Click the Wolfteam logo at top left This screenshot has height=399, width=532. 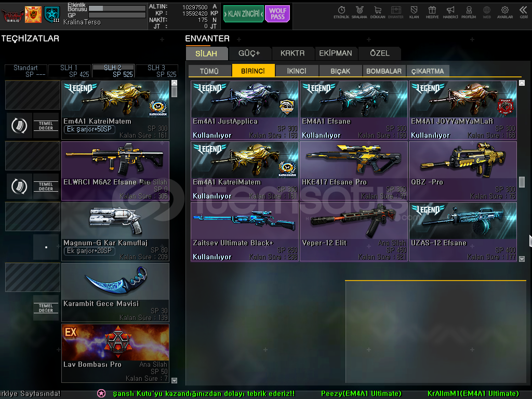point(12,15)
